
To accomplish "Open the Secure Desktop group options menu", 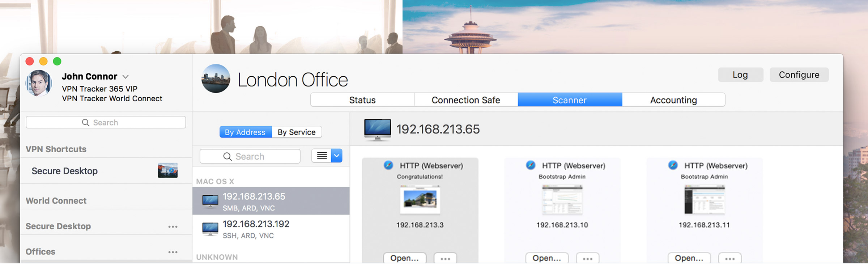I will [173, 227].
